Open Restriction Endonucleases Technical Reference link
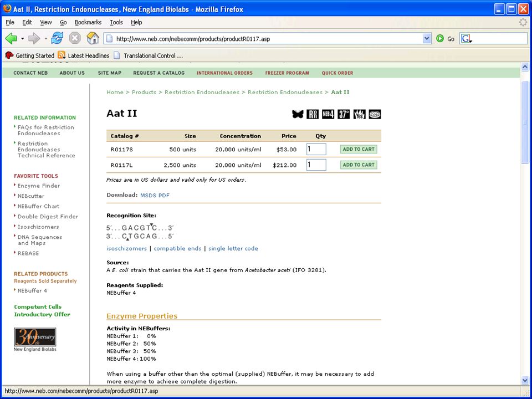532x399 pixels. tap(47, 150)
